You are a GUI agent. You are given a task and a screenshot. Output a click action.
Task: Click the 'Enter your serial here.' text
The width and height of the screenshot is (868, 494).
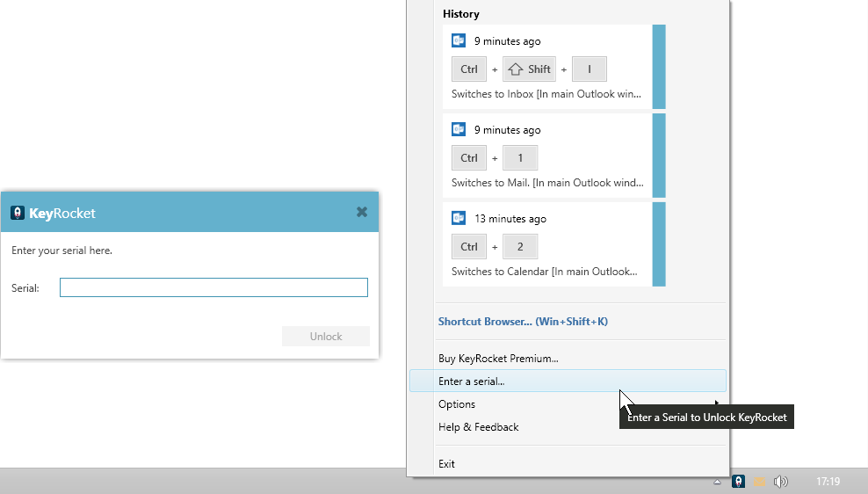pos(62,251)
